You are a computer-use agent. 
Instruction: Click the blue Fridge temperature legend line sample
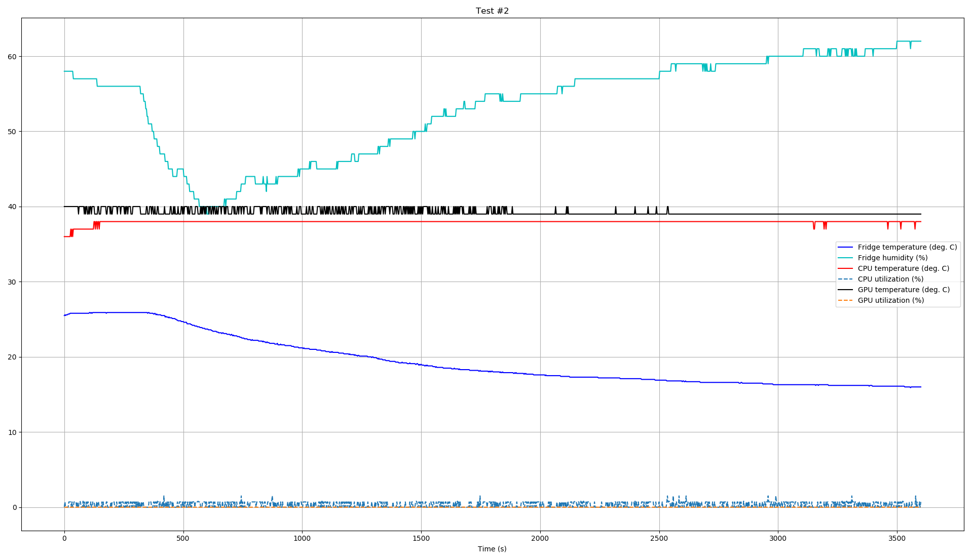click(x=845, y=248)
